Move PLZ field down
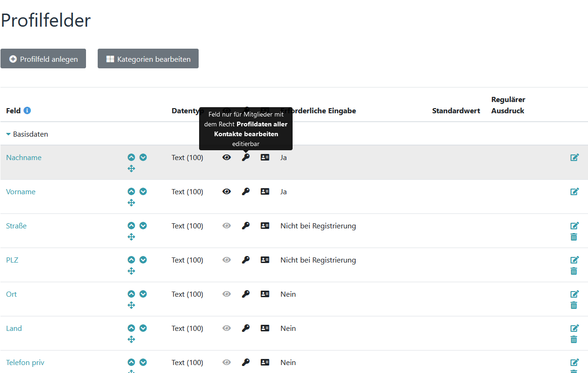This screenshot has height=373, width=588. [x=143, y=260]
